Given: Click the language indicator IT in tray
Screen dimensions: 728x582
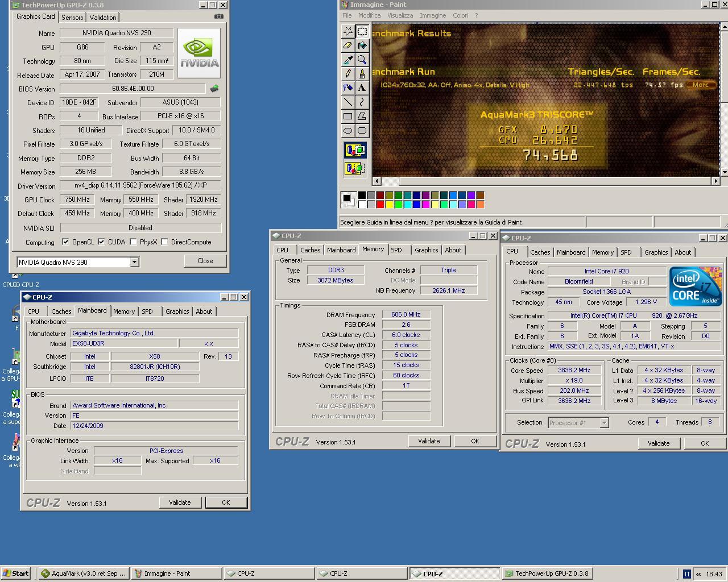Looking at the screenshot, I should [x=686, y=573].
